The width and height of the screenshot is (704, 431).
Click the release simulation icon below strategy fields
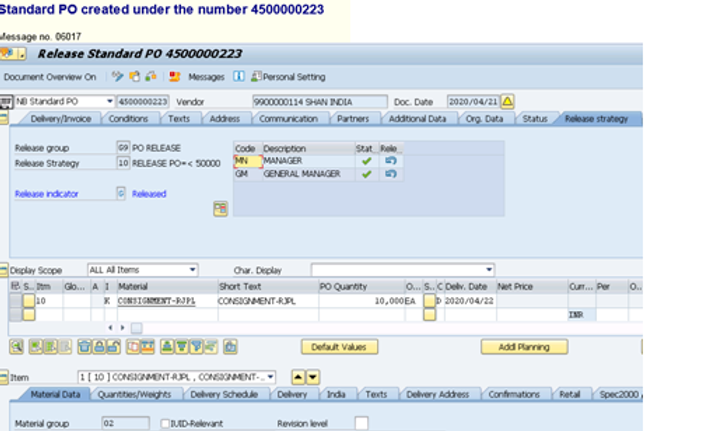220,209
